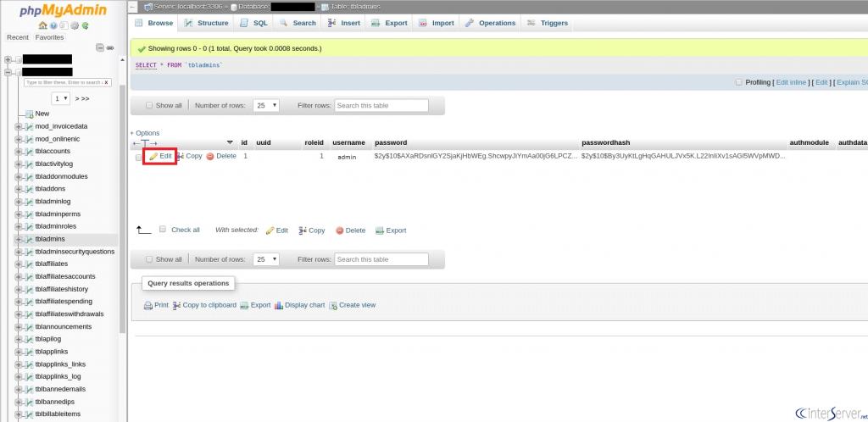The image size is (868, 422).
Task: Click the bottom Filter rows search field
Action: [x=381, y=258]
